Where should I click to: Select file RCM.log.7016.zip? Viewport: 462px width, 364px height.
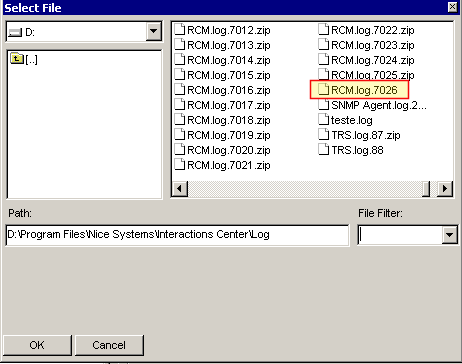(x=223, y=90)
